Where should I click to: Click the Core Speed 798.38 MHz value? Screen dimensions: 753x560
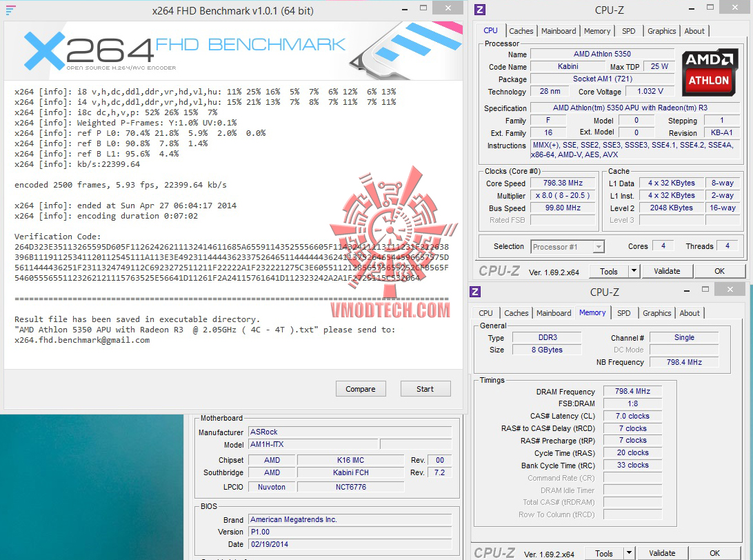click(563, 183)
